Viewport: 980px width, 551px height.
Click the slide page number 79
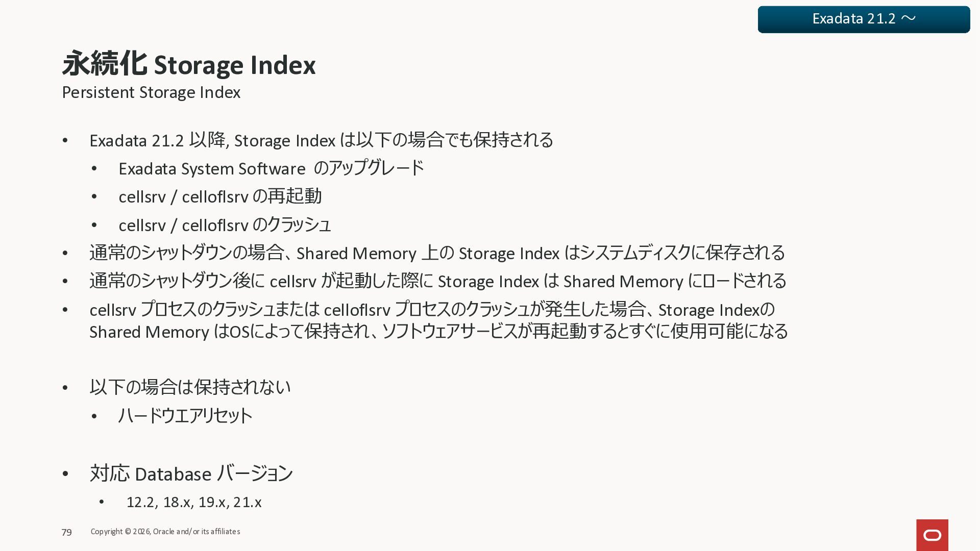tap(67, 532)
